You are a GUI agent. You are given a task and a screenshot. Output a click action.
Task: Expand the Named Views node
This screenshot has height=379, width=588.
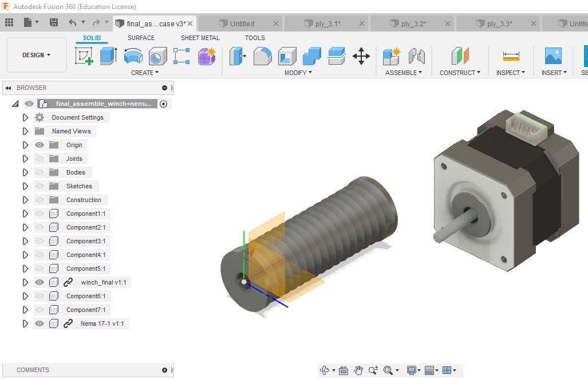tap(25, 131)
